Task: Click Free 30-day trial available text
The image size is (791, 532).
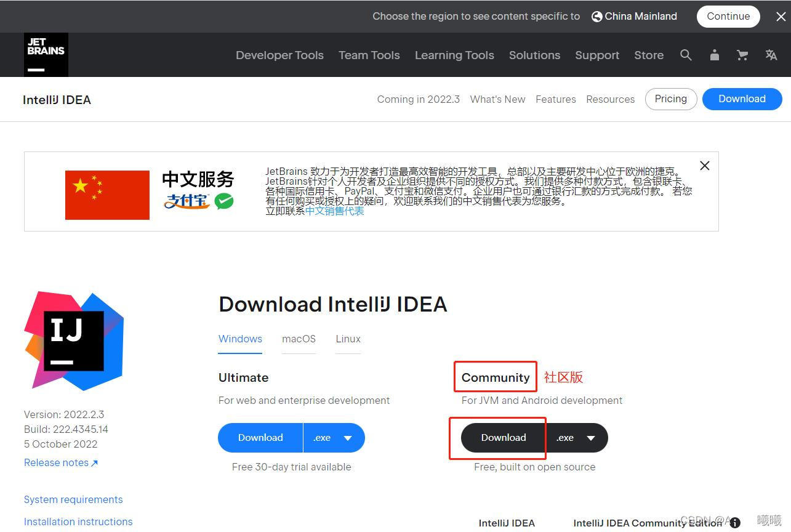Action: click(291, 467)
